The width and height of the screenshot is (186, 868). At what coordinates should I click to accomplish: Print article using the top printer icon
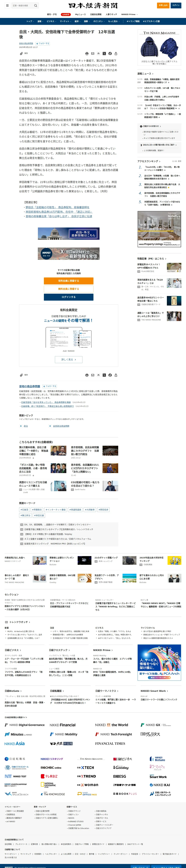coord(87,54)
